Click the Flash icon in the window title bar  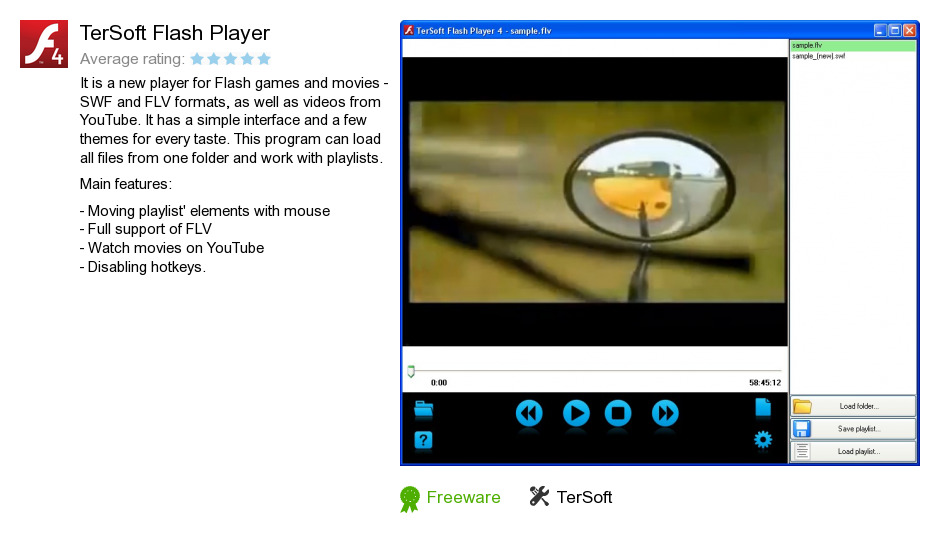pyautogui.click(x=409, y=30)
